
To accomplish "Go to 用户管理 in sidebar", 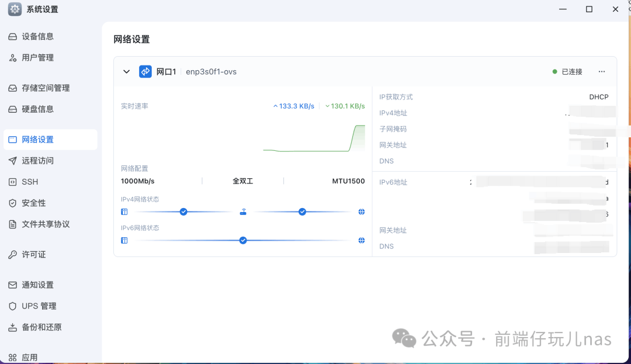I will pyautogui.click(x=38, y=58).
